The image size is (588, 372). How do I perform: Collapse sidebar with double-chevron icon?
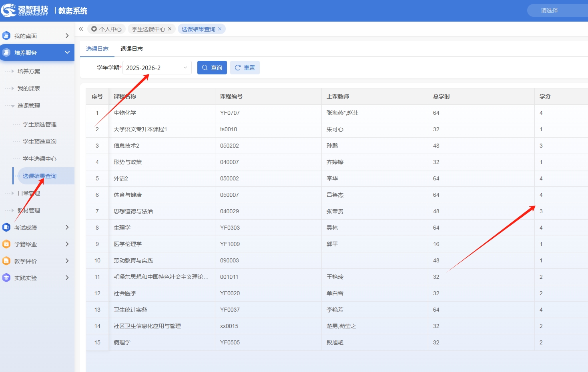pyautogui.click(x=81, y=29)
